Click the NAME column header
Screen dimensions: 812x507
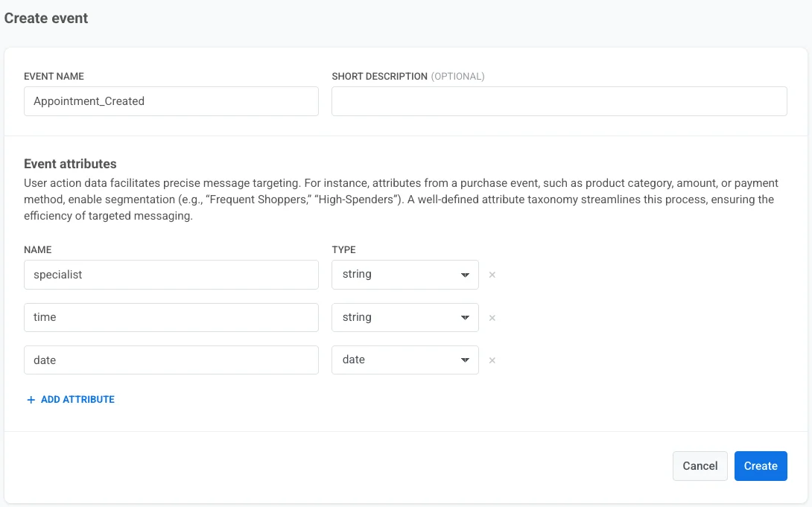tap(37, 250)
